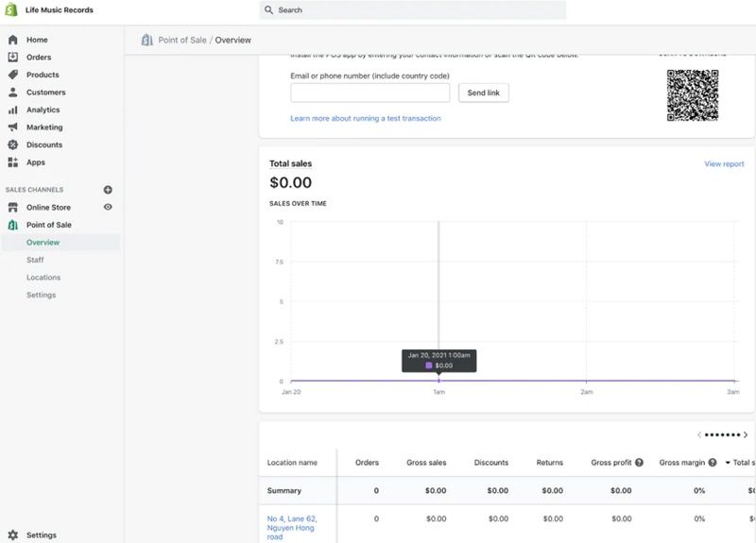Click Point of Sale breadcrumb text
Image resolution: width=756 pixels, height=543 pixels.
(x=182, y=40)
